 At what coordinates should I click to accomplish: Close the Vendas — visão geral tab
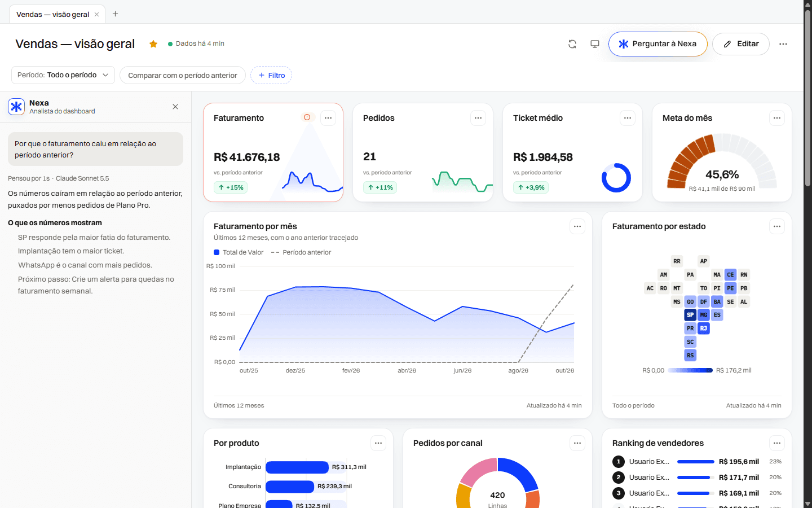(97, 15)
